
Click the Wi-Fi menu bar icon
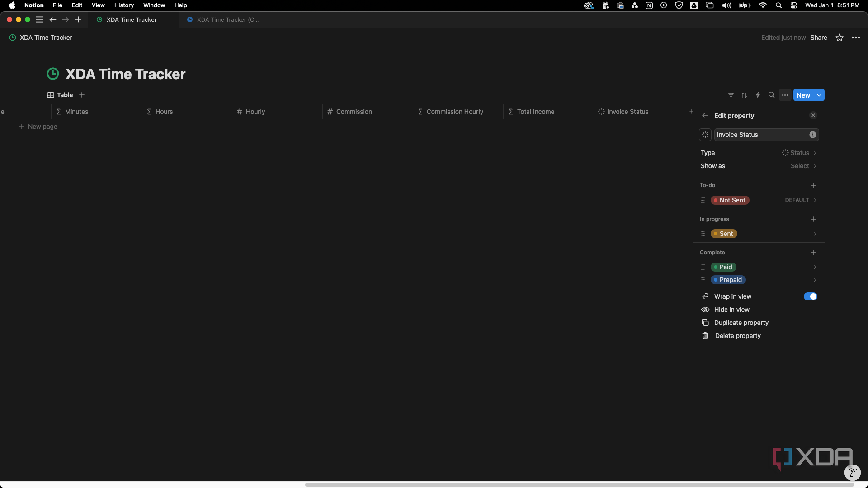tap(763, 5)
